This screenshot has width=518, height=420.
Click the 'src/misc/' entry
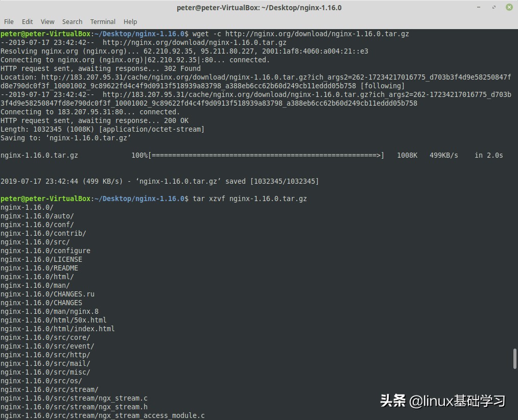45,372
